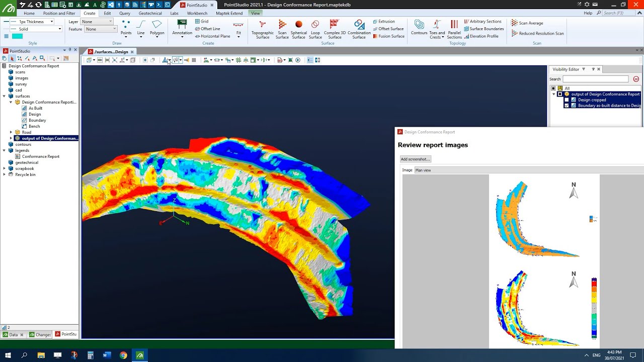Click the pan hand tool in explorer toolbar

point(5,59)
